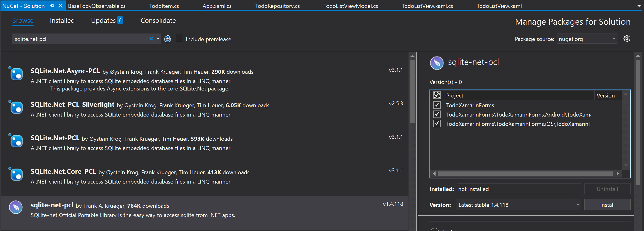Click SQLite.Net-PCL-Silverlight package icon

pos(16,107)
